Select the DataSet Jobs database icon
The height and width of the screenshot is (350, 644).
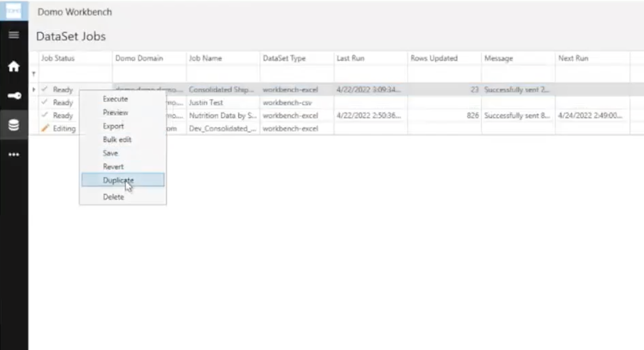[13, 124]
